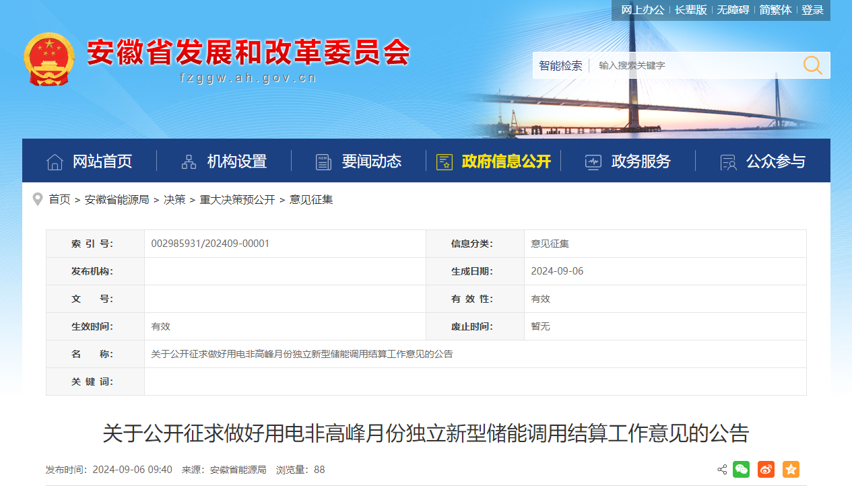Click the 生效时间 value 有效
The image size is (852, 504).
tap(161, 326)
